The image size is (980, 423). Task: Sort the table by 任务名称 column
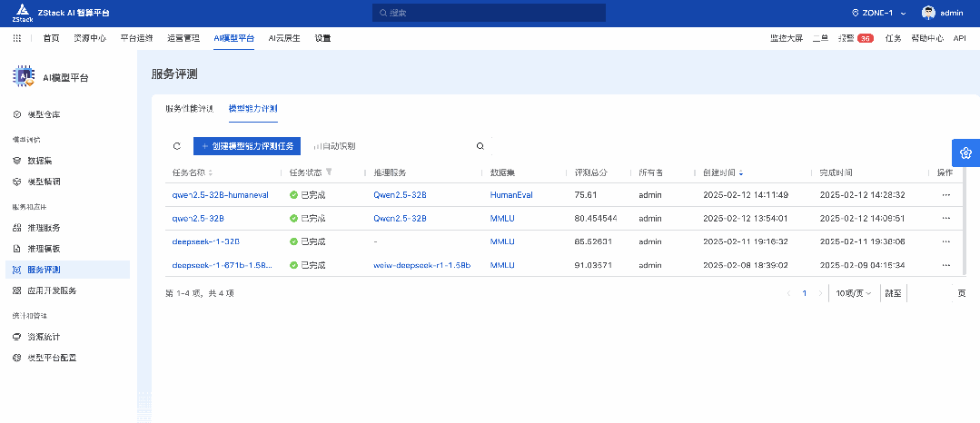[x=211, y=172]
